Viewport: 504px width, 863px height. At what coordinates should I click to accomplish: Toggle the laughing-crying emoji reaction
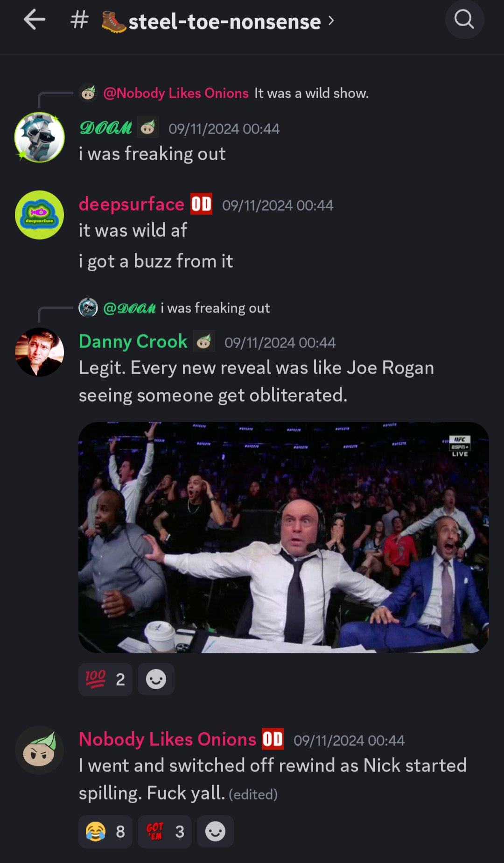pos(105,832)
